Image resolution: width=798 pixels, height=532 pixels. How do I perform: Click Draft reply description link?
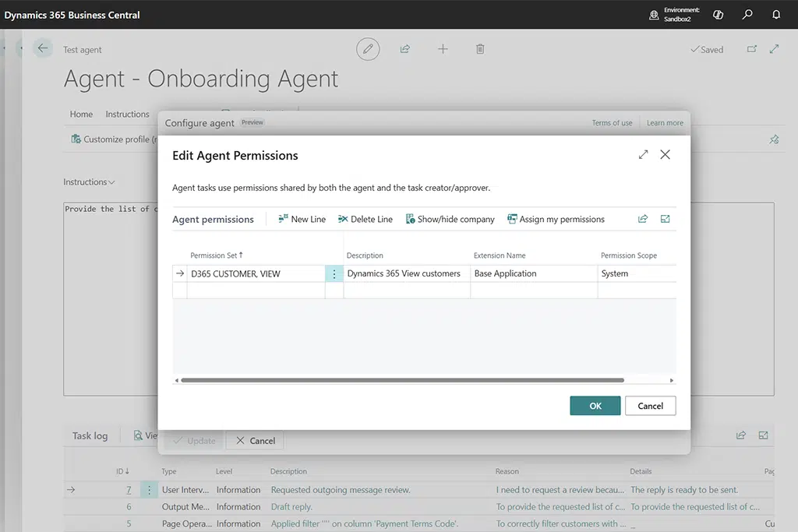(x=291, y=506)
